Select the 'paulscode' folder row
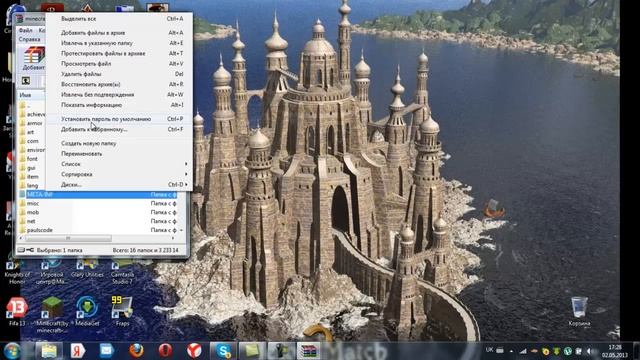 pos(98,230)
